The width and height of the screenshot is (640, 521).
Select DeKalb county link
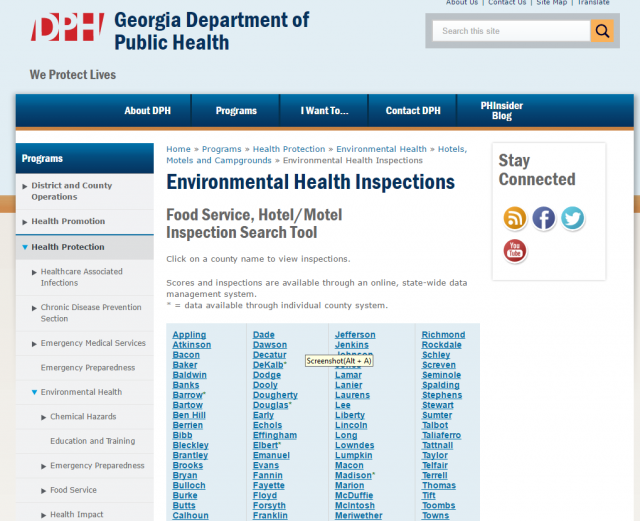coord(268,365)
